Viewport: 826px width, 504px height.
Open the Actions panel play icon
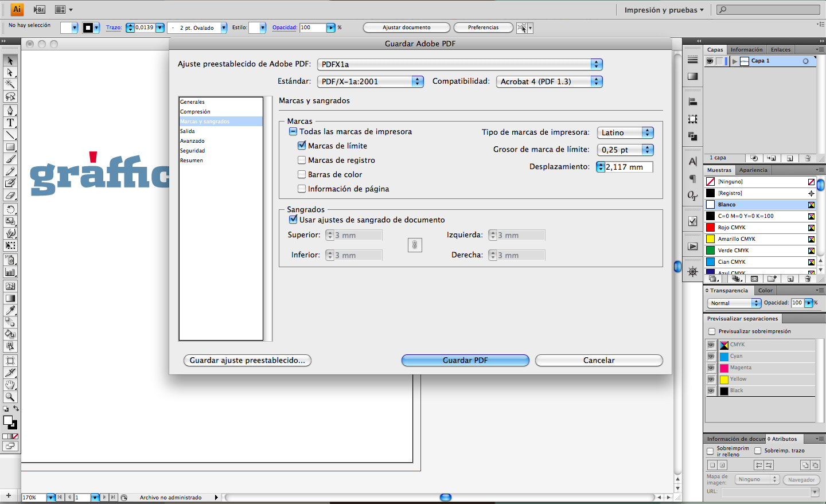(x=693, y=247)
